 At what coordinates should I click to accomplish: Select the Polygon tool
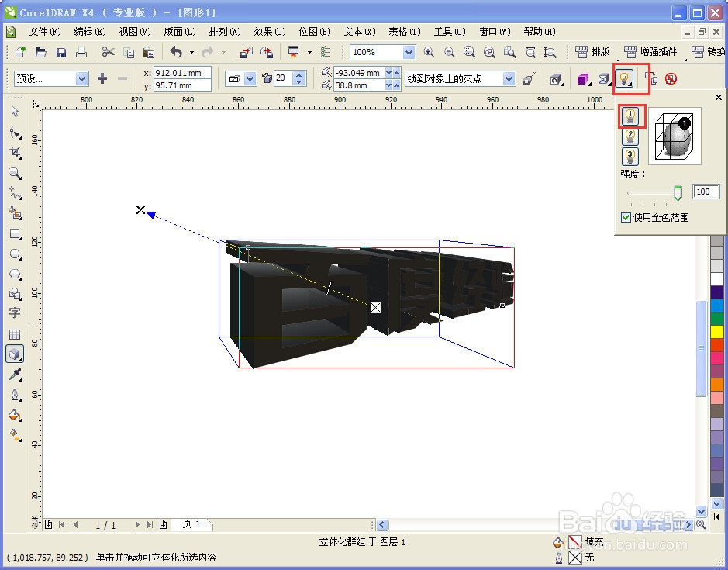[x=15, y=274]
